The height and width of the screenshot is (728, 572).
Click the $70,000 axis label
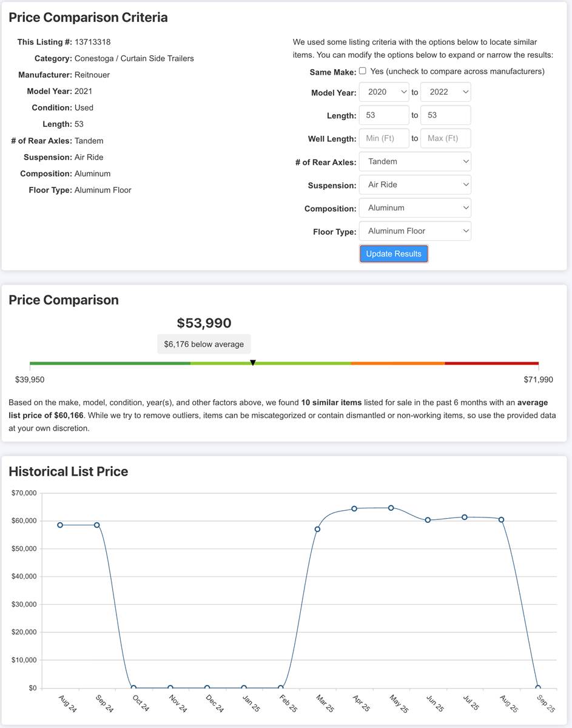coord(24,493)
